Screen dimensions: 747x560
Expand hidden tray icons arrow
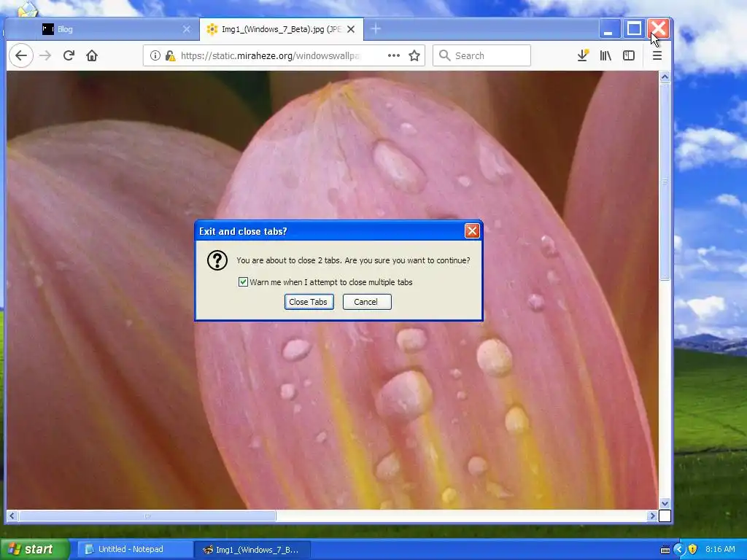[679, 550]
